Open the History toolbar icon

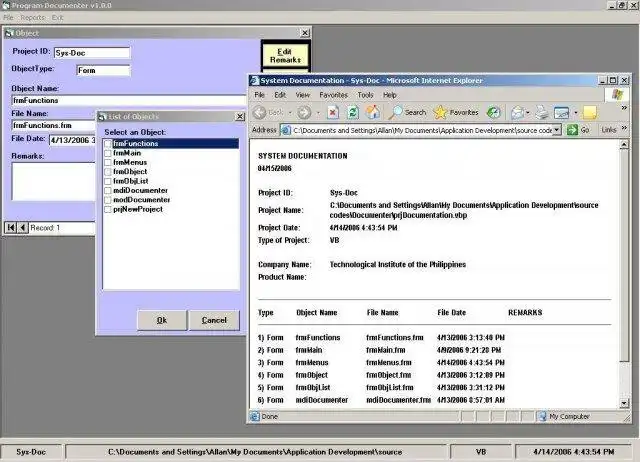tap(493, 112)
